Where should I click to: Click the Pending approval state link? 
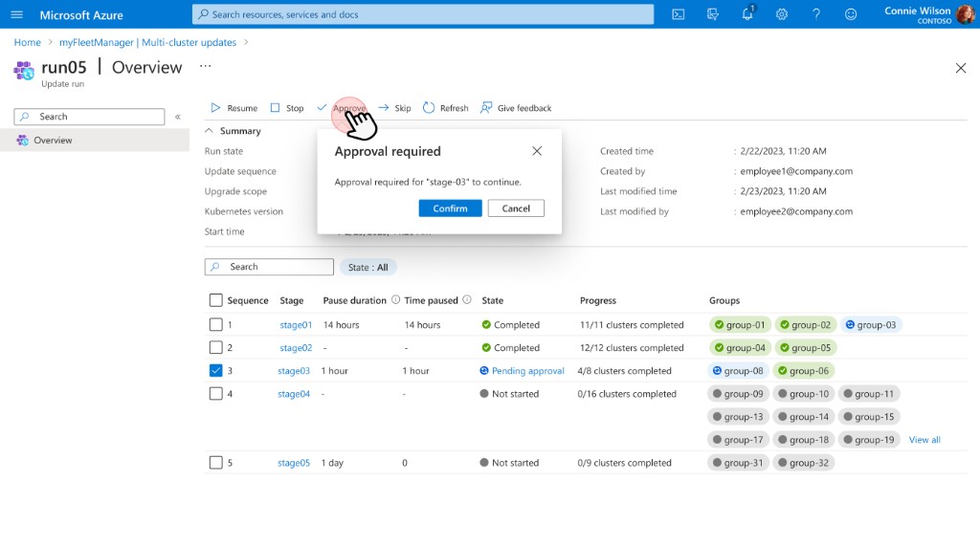pyautogui.click(x=527, y=370)
